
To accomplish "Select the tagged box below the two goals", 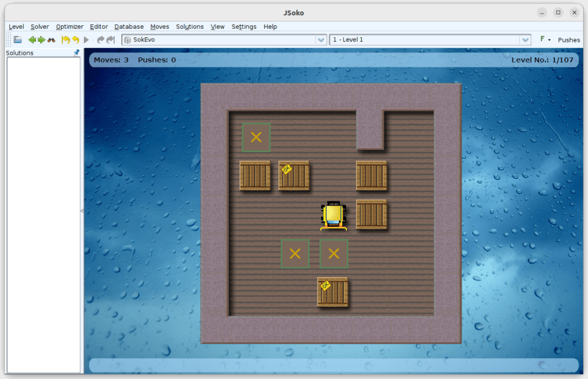I will (x=332, y=292).
